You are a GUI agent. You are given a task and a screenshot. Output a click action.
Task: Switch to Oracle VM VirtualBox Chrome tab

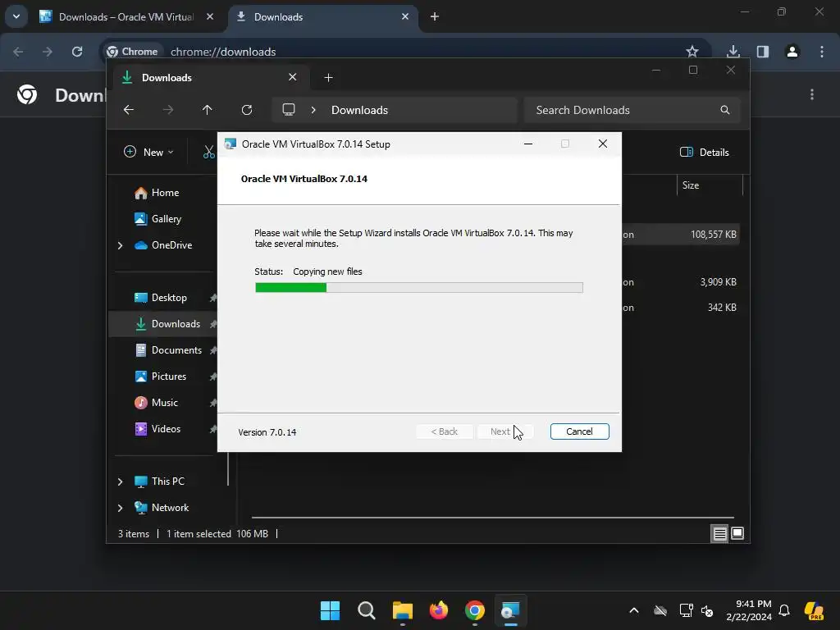tap(126, 17)
